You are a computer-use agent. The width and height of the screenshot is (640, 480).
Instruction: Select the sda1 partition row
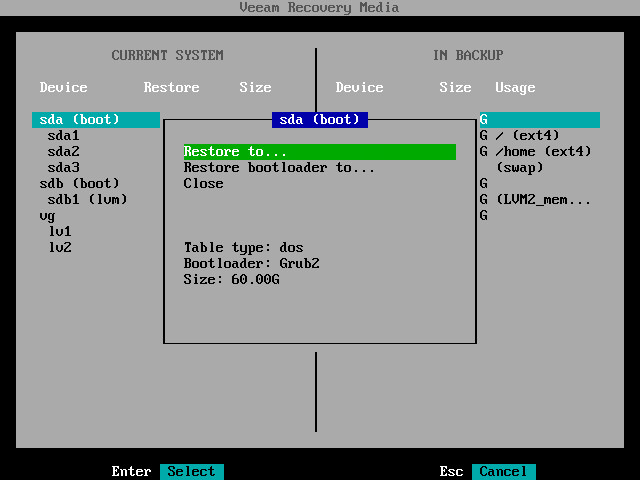tap(63, 136)
